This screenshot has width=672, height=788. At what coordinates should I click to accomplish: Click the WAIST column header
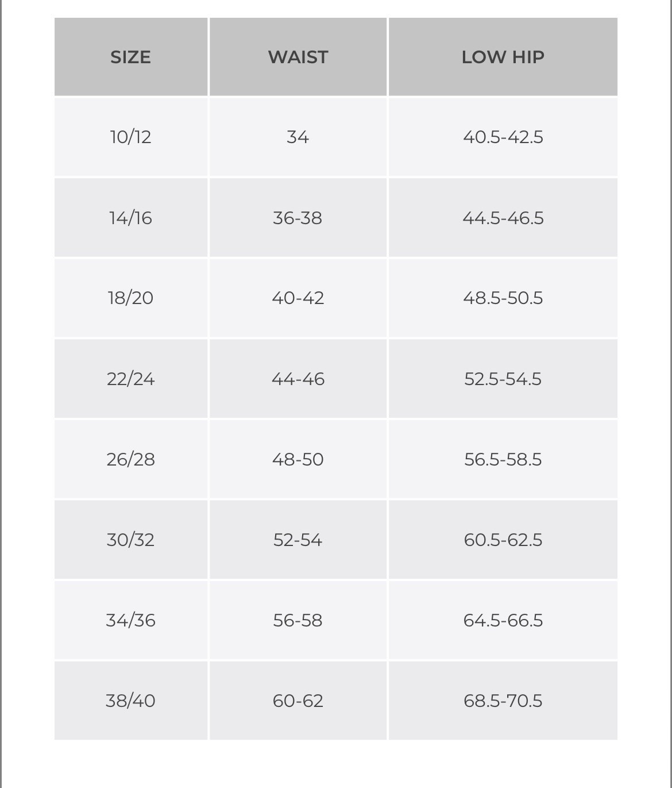coord(298,57)
